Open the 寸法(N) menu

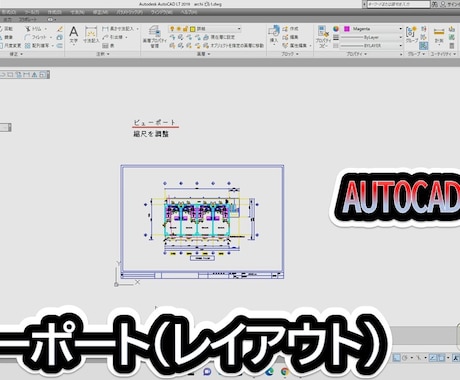(x=77, y=12)
